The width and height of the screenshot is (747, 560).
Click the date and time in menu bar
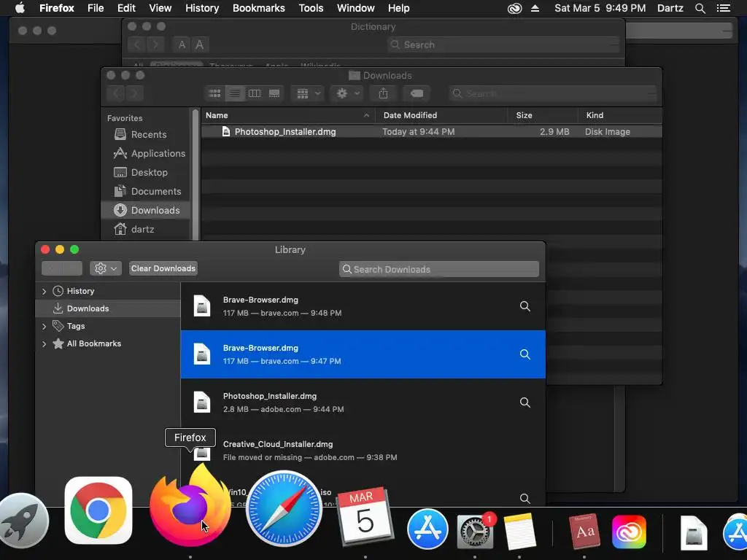[x=600, y=8]
